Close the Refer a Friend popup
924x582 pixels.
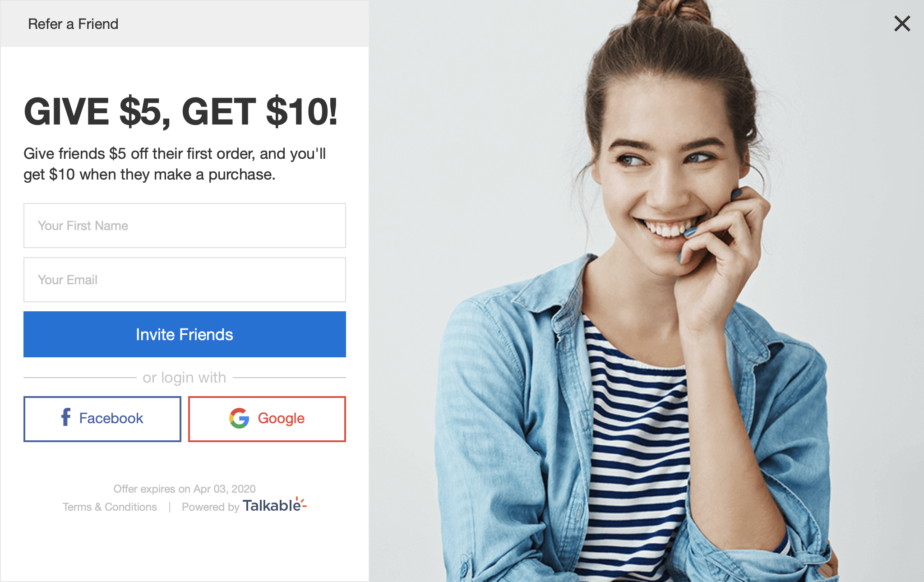click(x=902, y=23)
